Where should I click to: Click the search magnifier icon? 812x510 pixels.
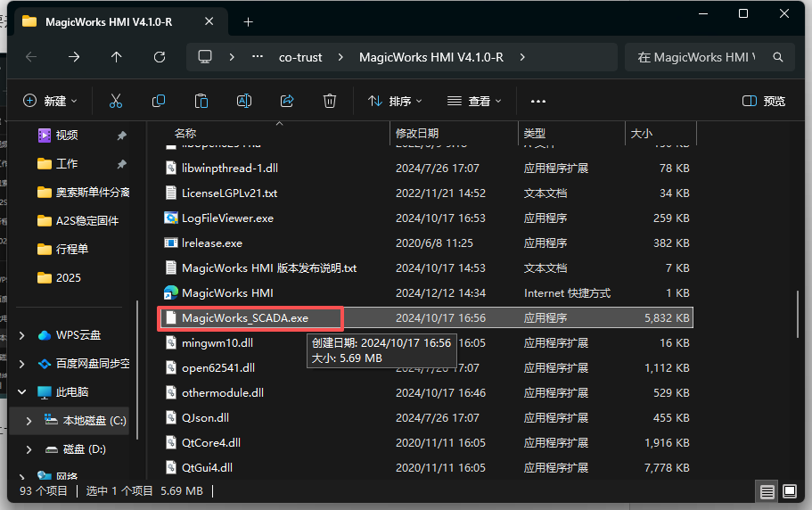tap(778, 57)
